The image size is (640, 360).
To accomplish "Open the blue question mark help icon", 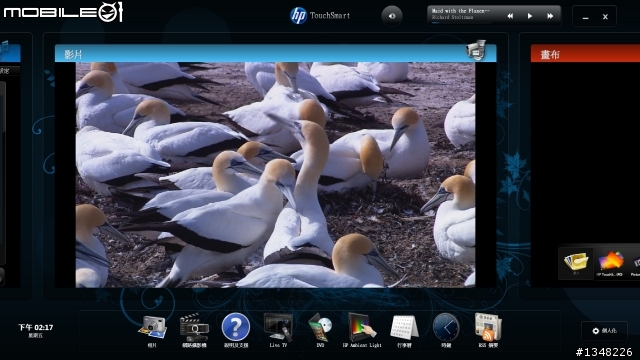I will tap(236, 327).
